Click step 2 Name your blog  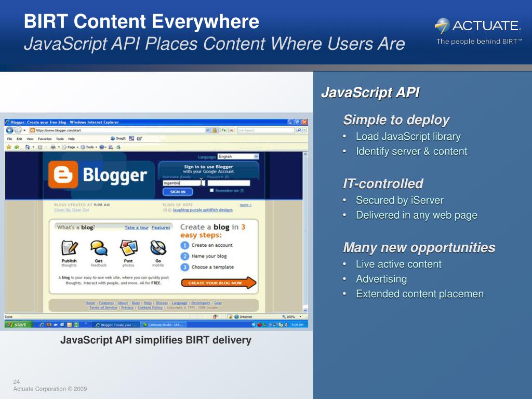[x=204, y=256]
